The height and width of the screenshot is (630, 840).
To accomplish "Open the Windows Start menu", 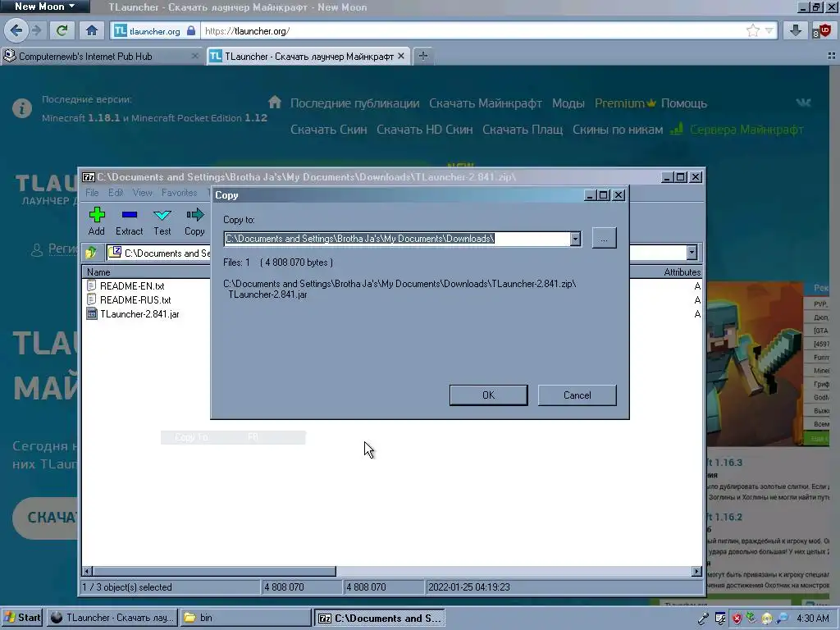I will click(x=22, y=618).
